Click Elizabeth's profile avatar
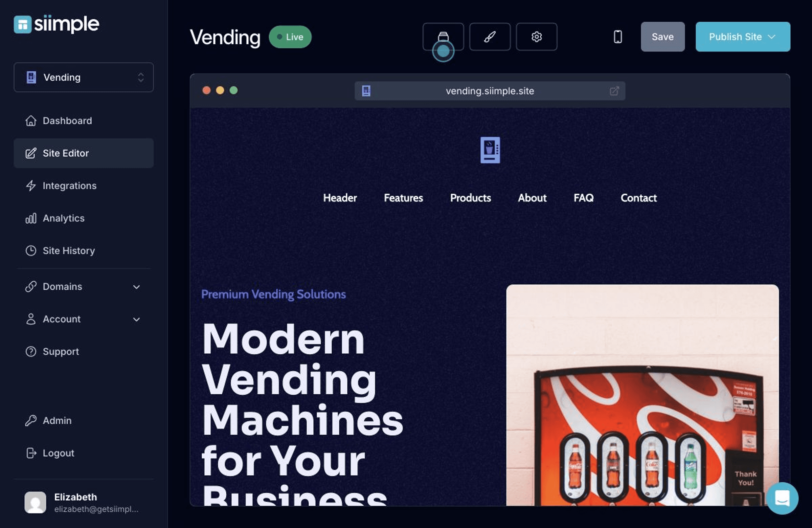This screenshot has width=812, height=528. [x=35, y=502]
